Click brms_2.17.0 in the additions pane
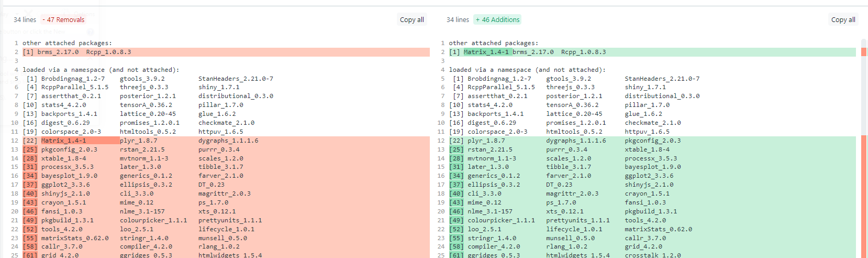Image resolution: width=868 pixels, height=258 pixels. [533, 52]
